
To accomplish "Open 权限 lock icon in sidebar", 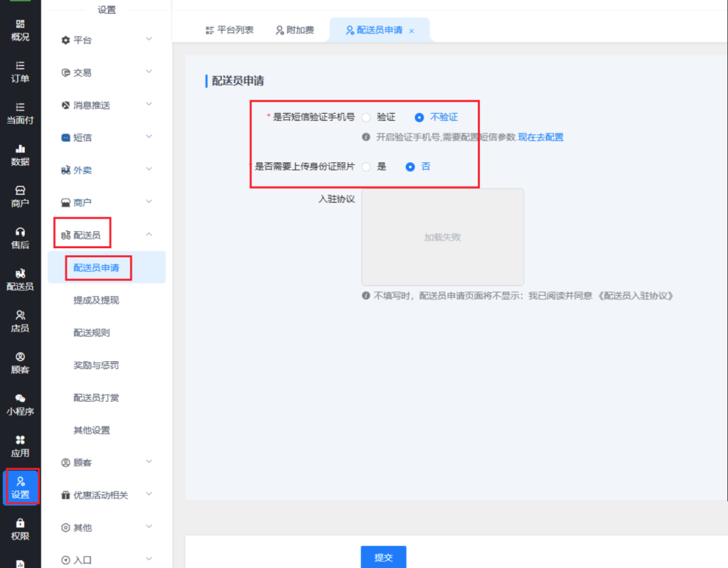I will click(x=21, y=523).
